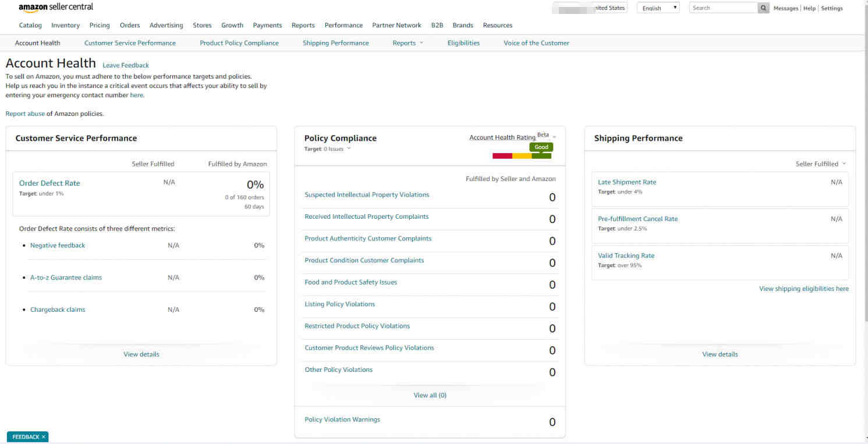Viewport: 868px width, 444px height.
Task: Open the Seller Fulfilled dropdown in Shipping
Action: pyautogui.click(x=821, y=164)
